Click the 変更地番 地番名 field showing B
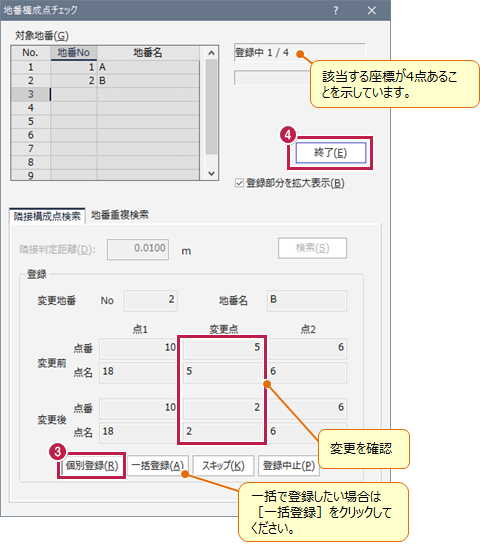The image size is (480, 544). [307, 300]
